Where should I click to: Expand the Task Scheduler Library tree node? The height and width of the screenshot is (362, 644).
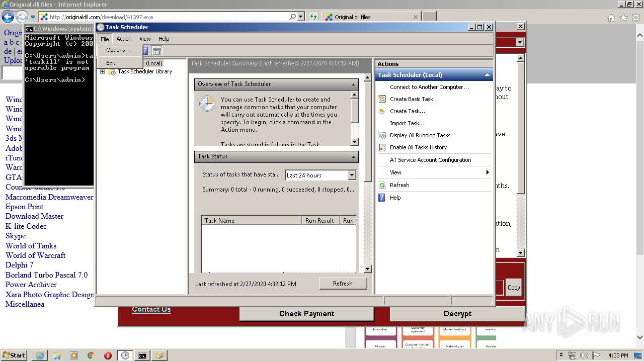102,72
